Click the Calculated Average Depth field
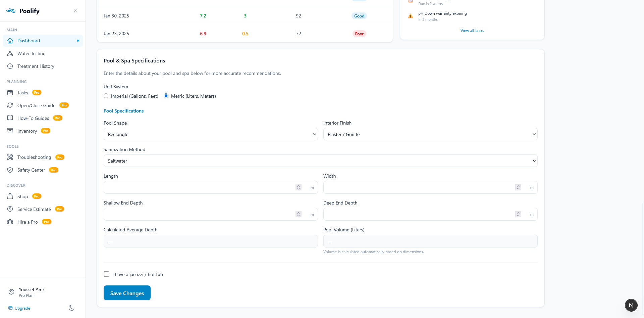 [211, 241]
